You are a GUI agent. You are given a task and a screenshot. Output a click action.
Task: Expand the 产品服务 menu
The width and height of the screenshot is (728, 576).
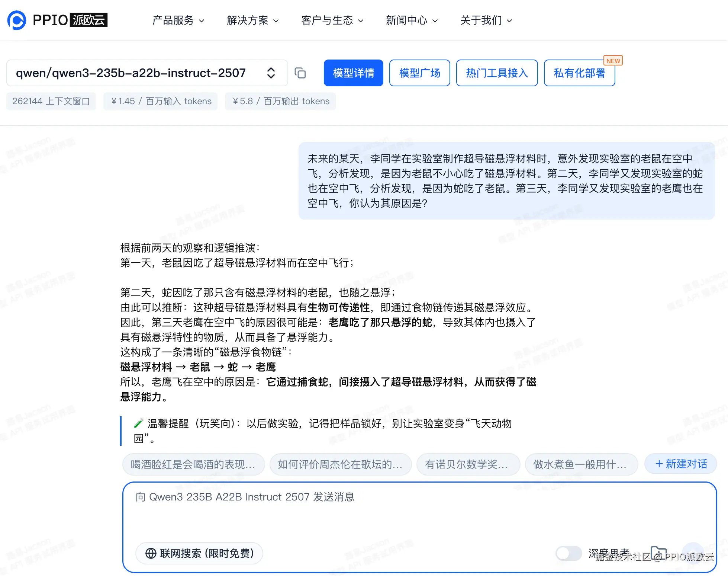[x=178, y=20]
